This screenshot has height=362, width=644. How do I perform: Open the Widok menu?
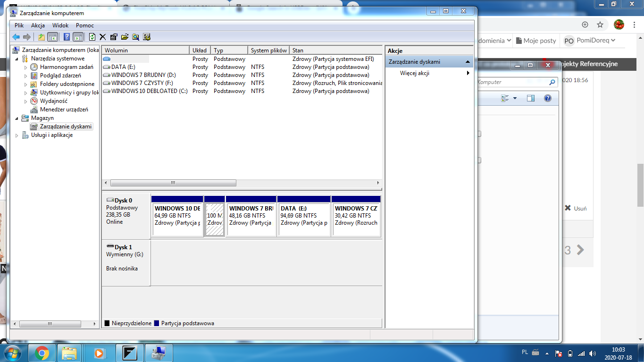pos(60,25)
